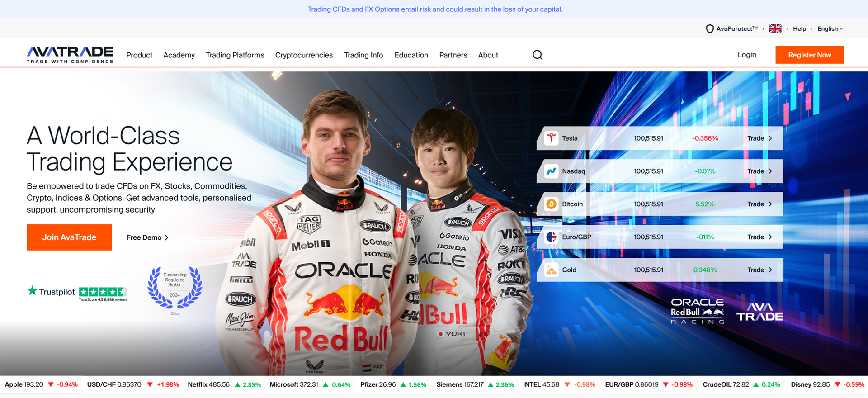Click CrudeOIL green up arrow in ticker

point(756,384)
